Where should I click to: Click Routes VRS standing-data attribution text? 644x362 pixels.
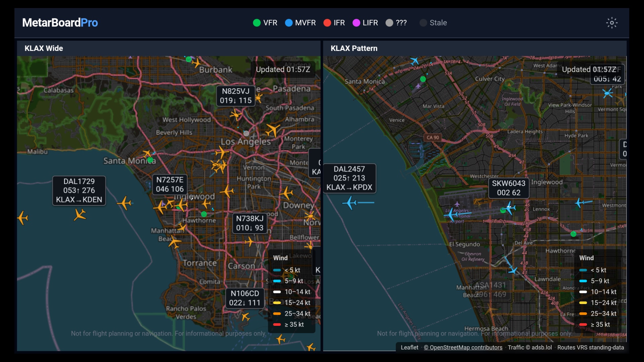[591, 348]
